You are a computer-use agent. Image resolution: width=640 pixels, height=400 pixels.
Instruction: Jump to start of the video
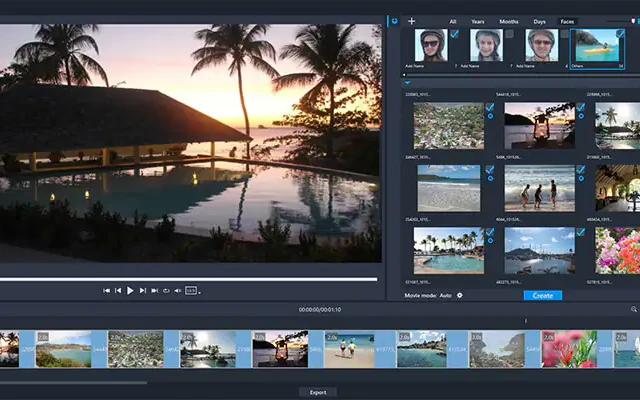[107, 290]
